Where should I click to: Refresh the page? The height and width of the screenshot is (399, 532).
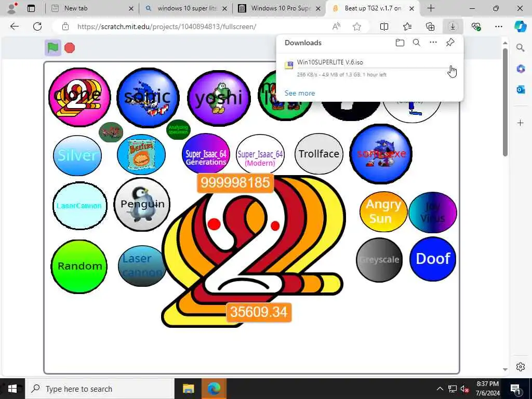[x=37, y=26]
